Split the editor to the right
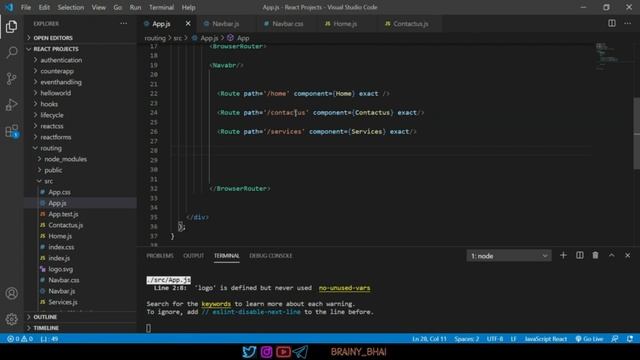 coord(612,23)
